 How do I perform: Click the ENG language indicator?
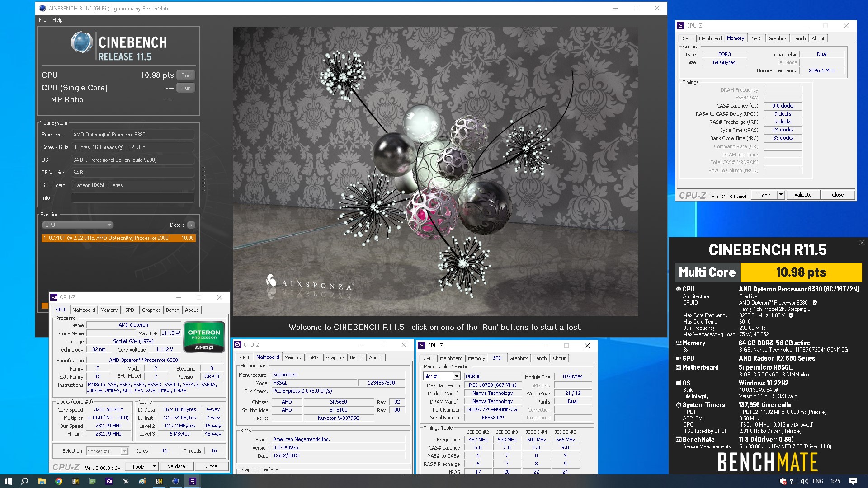pos(818,481)
